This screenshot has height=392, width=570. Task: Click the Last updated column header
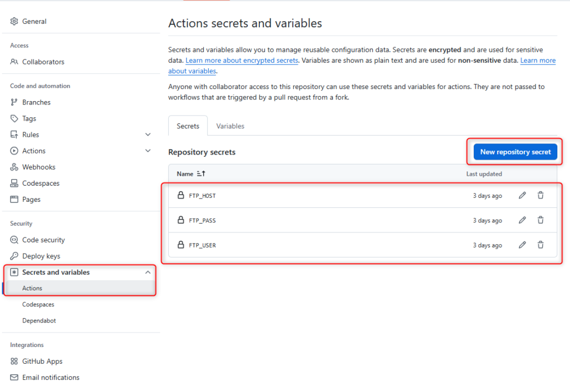[484, 174]
